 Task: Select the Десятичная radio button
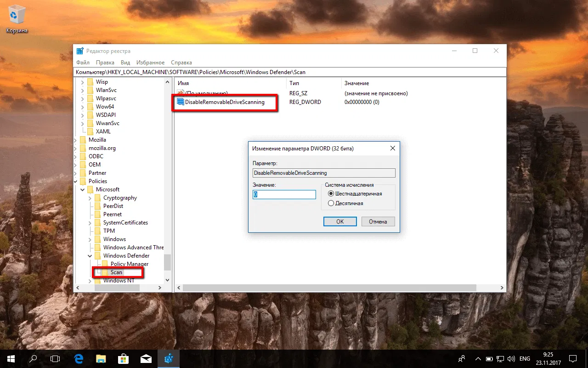(x=331, y=203)
